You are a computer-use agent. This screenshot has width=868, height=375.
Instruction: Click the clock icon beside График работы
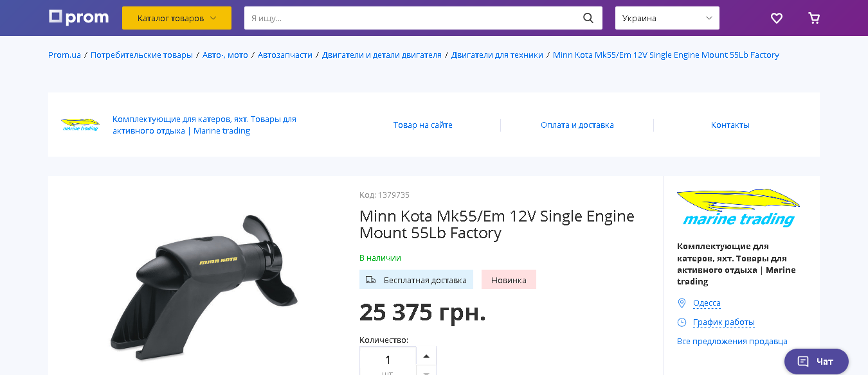[682, 322]
